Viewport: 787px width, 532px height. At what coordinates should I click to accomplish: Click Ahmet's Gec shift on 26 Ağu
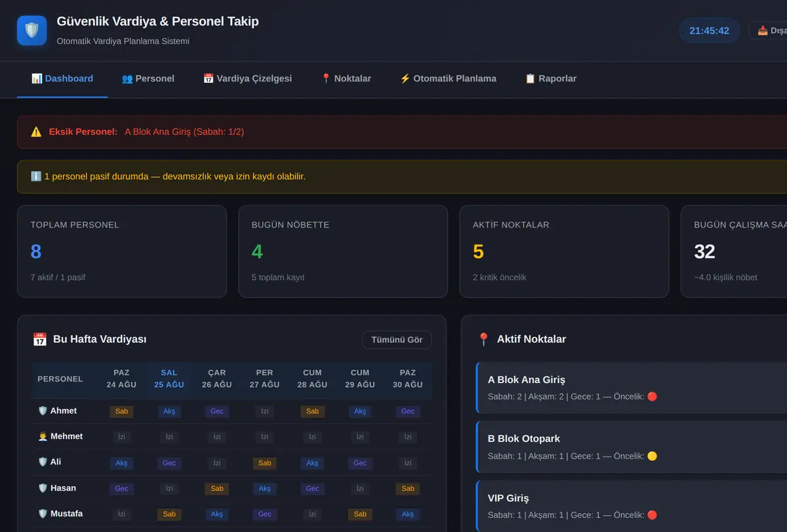click(x=217, y=411)
